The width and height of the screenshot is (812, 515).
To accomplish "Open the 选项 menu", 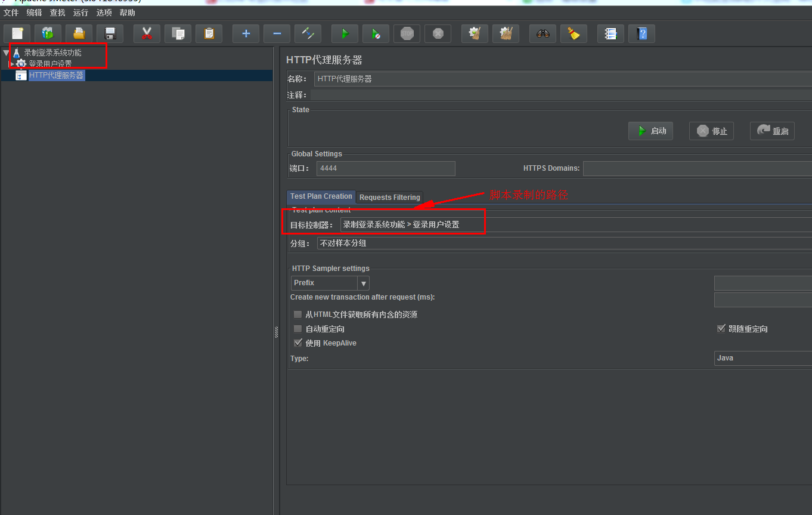I will point(104,13).
